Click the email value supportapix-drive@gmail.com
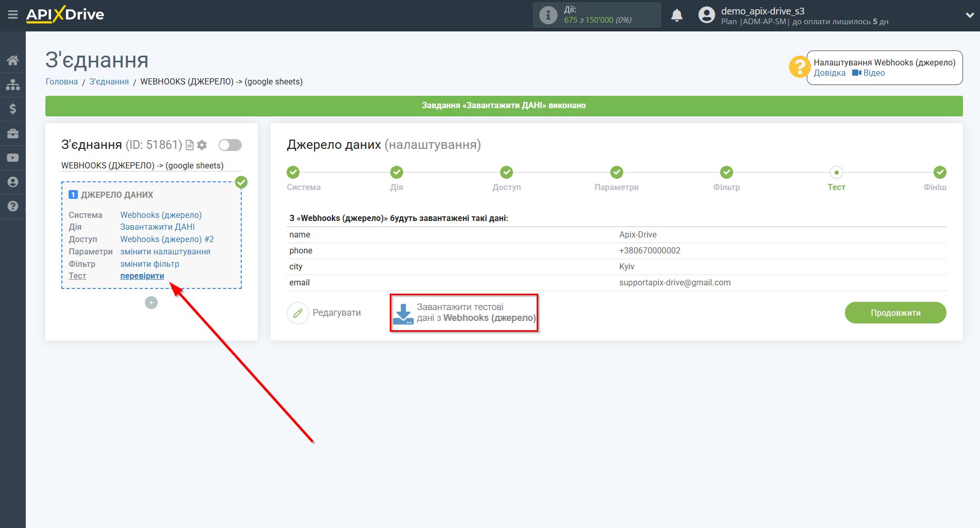 pos(675,283)
